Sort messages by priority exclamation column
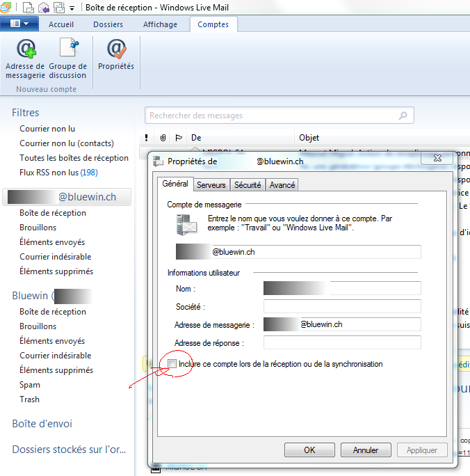The height and width of the screenshot is (476, 470). tap(146, 138)
